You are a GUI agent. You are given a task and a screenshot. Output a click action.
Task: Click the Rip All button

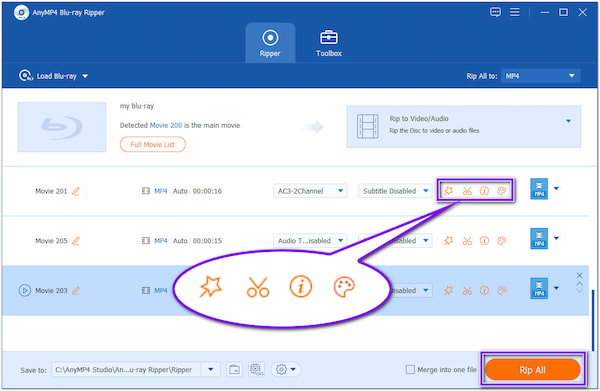(533, 370)
